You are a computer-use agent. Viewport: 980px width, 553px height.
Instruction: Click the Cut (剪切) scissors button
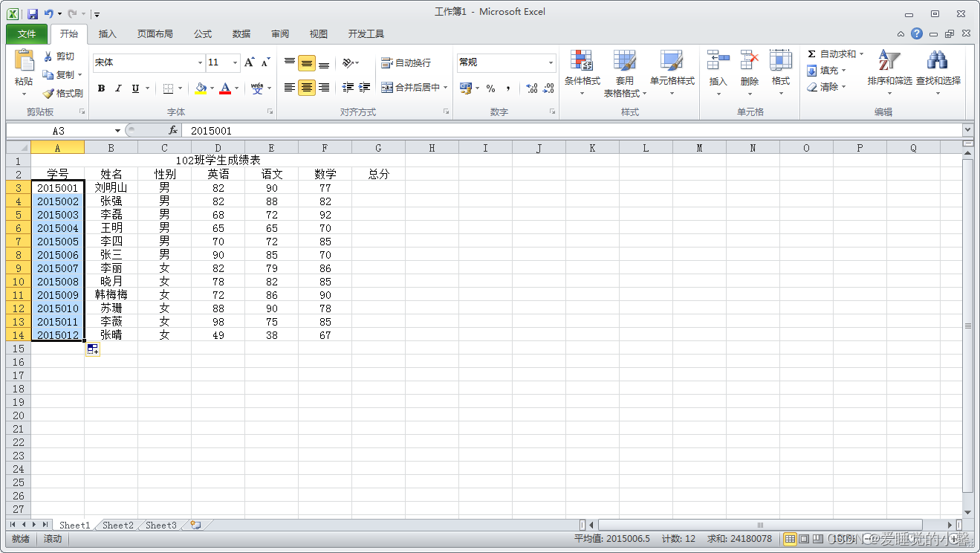pos(59,56)
